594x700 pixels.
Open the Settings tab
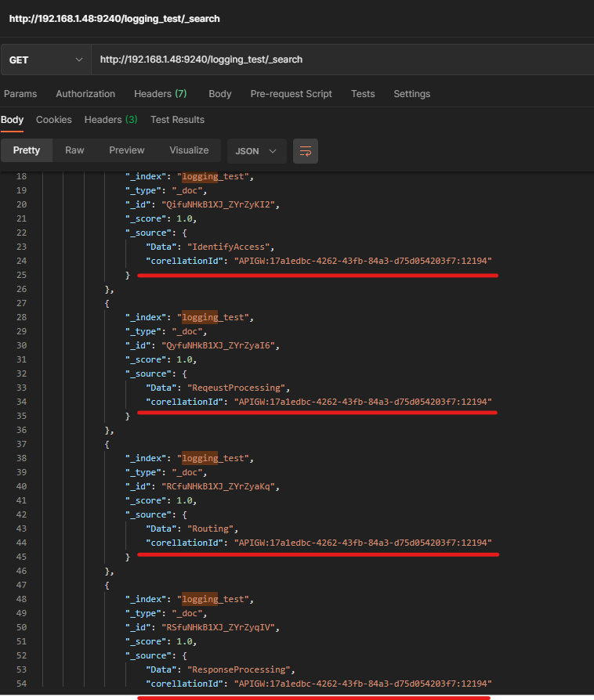411,94
